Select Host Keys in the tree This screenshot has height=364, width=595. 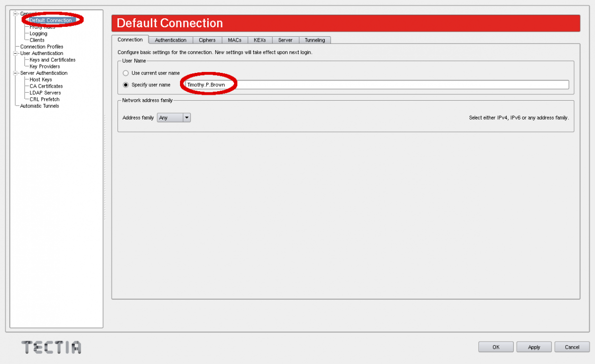[41, 79]
